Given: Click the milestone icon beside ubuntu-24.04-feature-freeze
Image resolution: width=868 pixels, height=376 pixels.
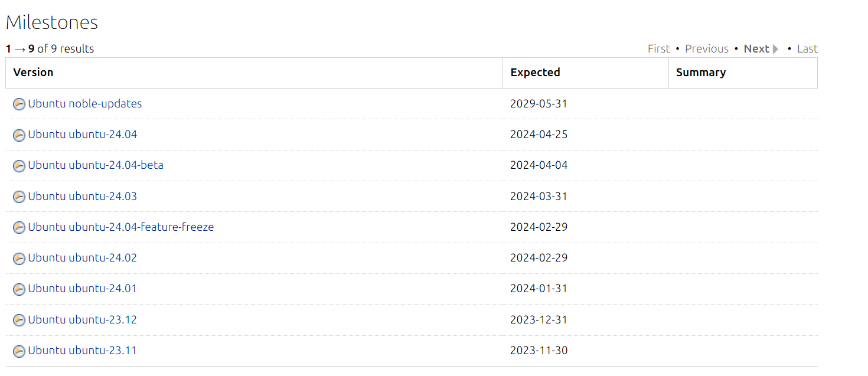Looking at the screenshot, I should [19, 227].
